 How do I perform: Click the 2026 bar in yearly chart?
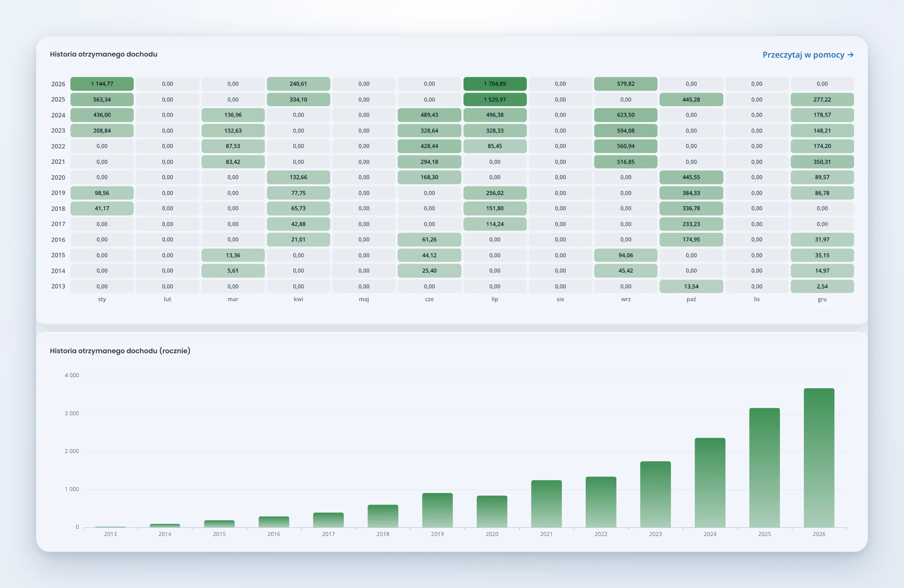coord(819,458)
